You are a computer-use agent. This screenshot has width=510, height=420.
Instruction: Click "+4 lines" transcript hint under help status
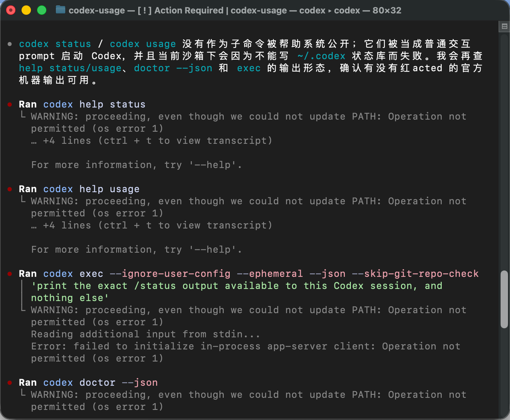coord(152,141)
